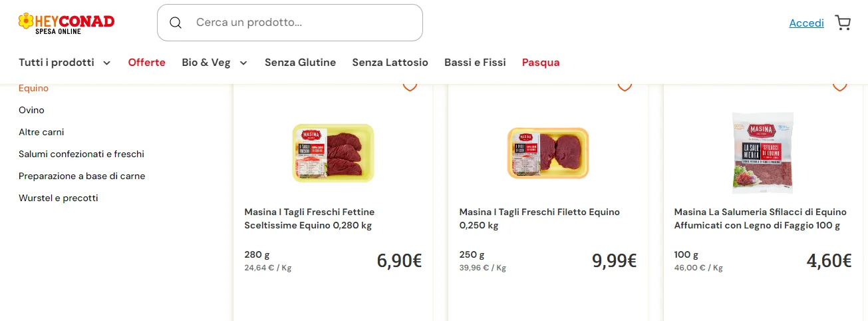Favorite the Fettine Sceltissime Equino product

pyautogui.click(x=410, y=87)
